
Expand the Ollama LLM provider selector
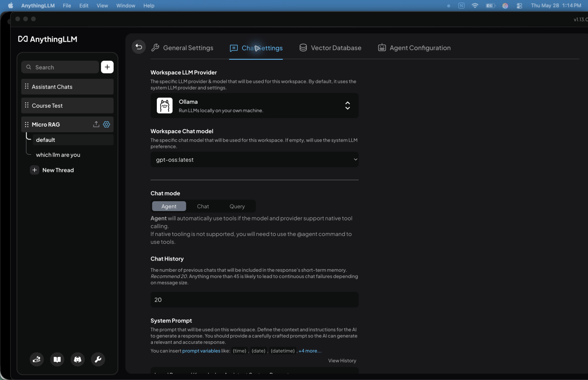click(254, 105)
